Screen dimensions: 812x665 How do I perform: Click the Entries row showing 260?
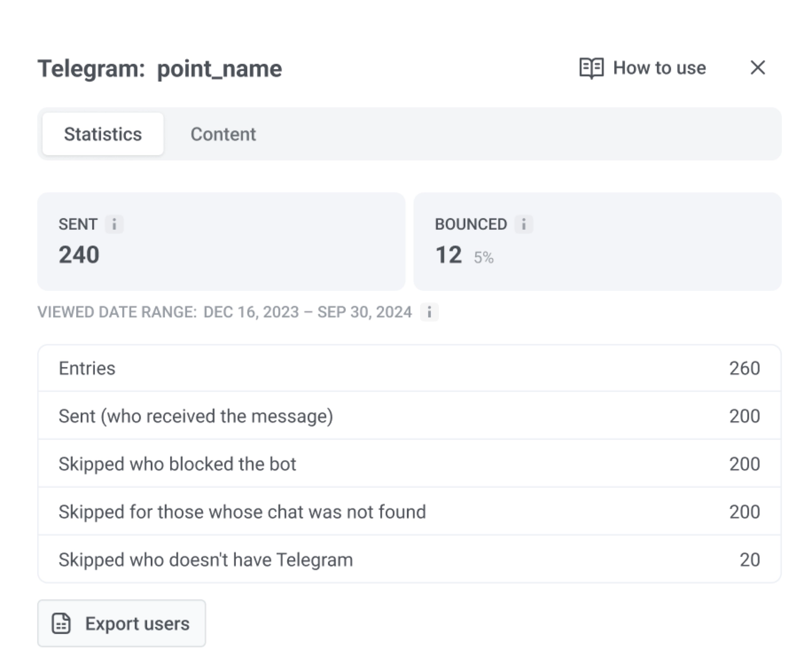click(408, 368)
